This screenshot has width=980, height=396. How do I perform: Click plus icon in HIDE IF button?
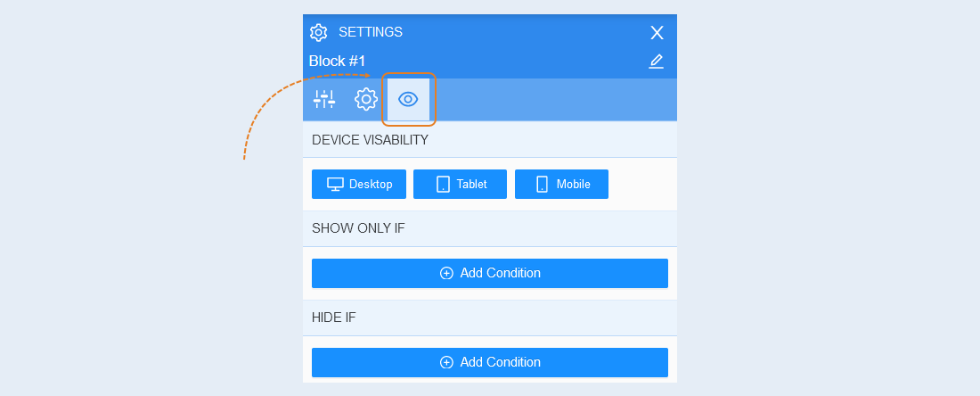pos(446,362)
